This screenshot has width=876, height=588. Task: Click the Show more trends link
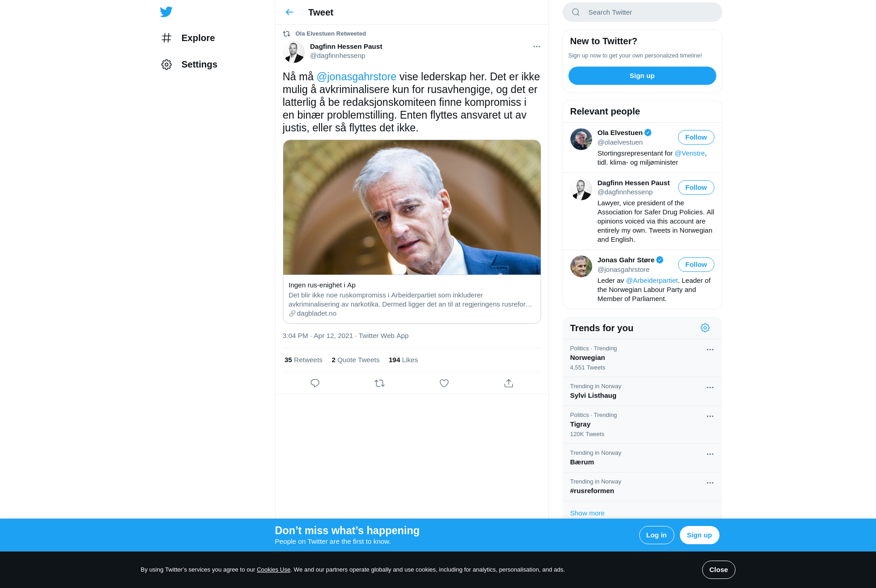tap(587, 513)
